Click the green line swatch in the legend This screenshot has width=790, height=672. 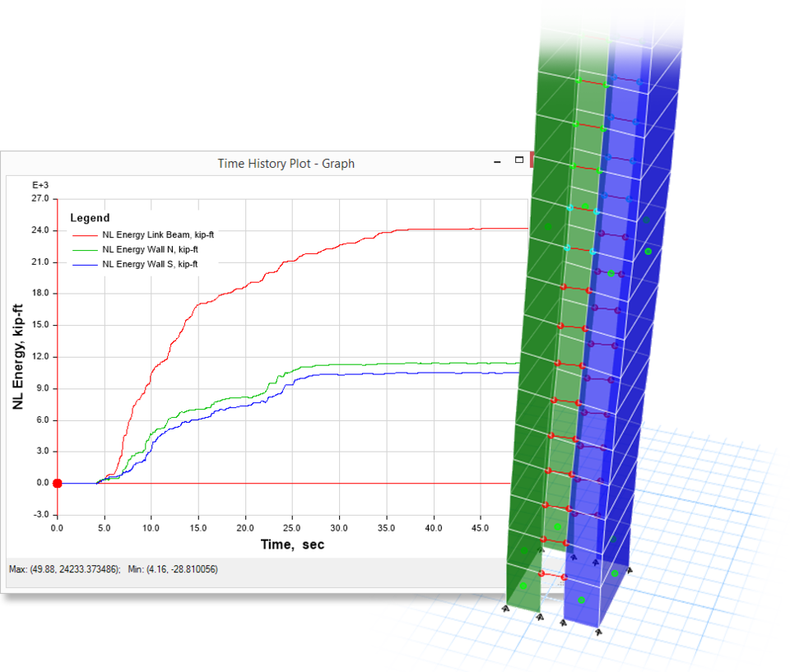[x=86, y=249]
